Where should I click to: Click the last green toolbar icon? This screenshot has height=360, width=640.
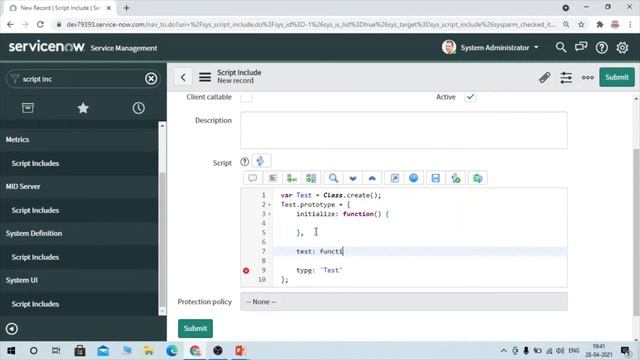478,178
